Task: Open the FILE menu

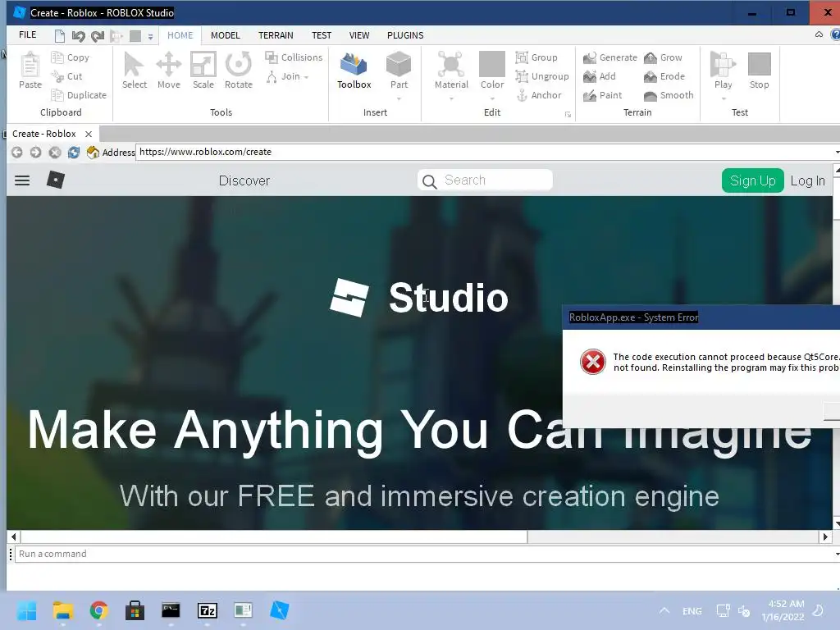Action: tap(27, 34)
